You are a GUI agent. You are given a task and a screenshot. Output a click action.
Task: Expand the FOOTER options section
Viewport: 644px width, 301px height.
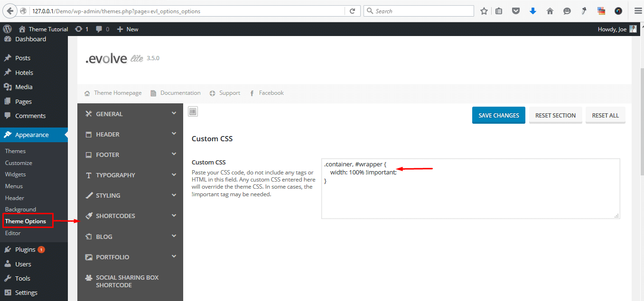(x=130, y=155)
